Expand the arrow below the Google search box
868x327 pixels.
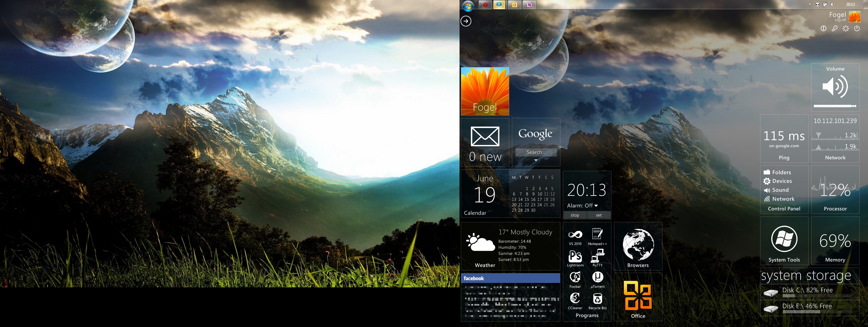coord(536,160)
